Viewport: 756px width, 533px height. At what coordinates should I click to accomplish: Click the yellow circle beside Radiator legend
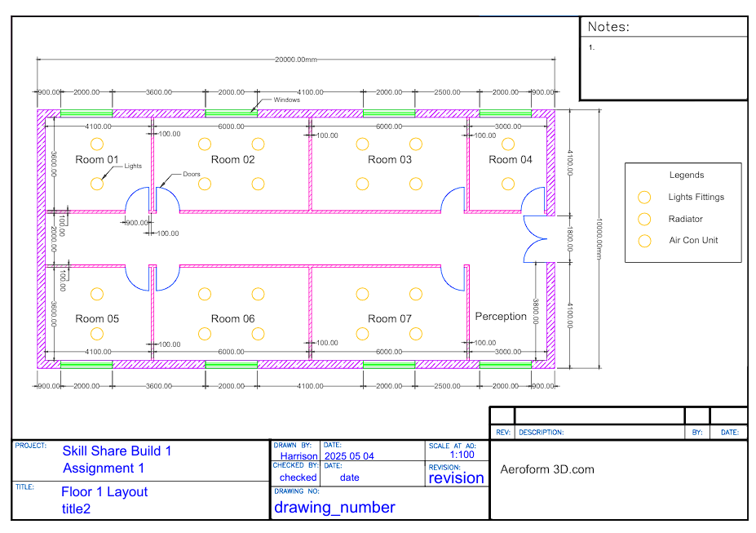tap(644, 219)
